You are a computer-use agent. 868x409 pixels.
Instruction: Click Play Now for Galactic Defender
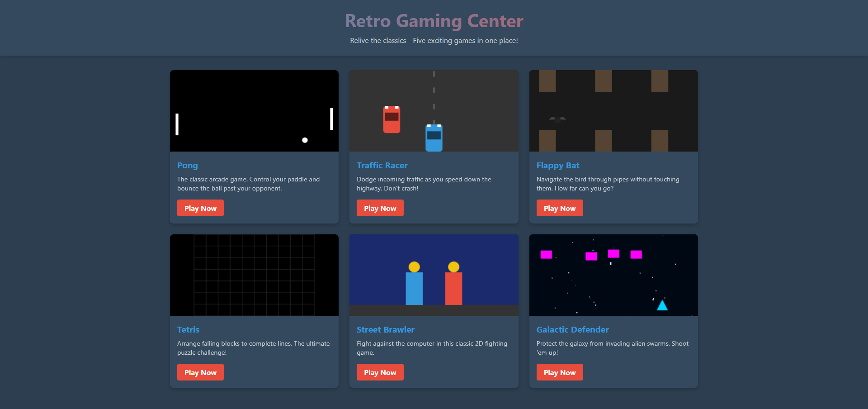coord(559,372)
